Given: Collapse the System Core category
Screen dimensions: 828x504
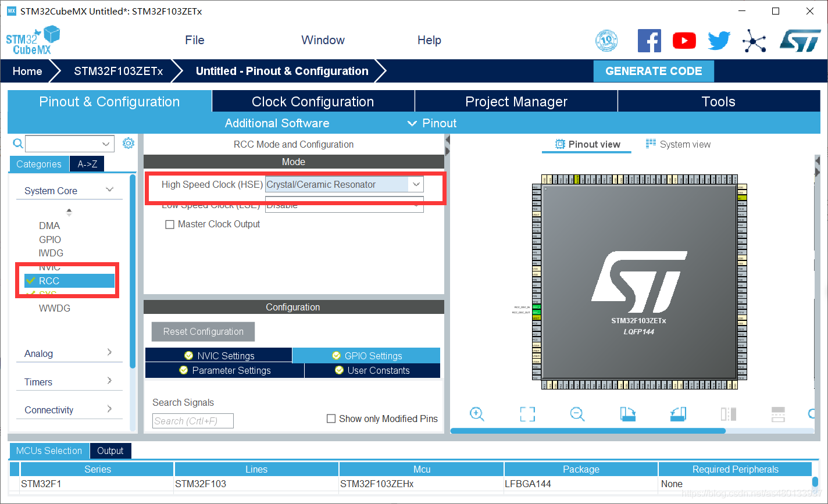Looking at the screenshot, I should [x=109, y=190].
